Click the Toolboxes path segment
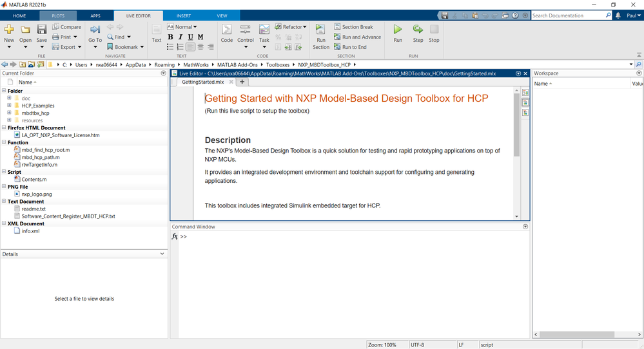 tap(278, 65)
